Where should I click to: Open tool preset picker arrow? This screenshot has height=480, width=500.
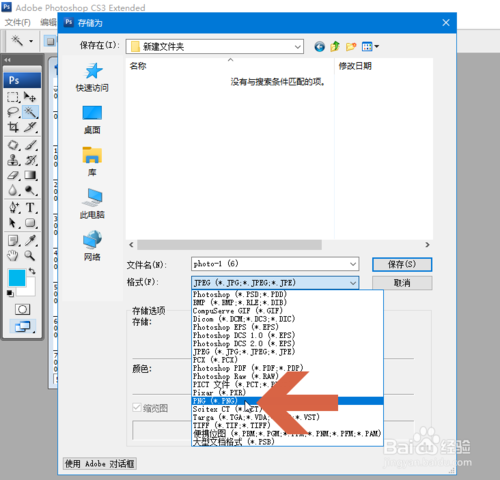pyautogui.click(x=31, y=41)
